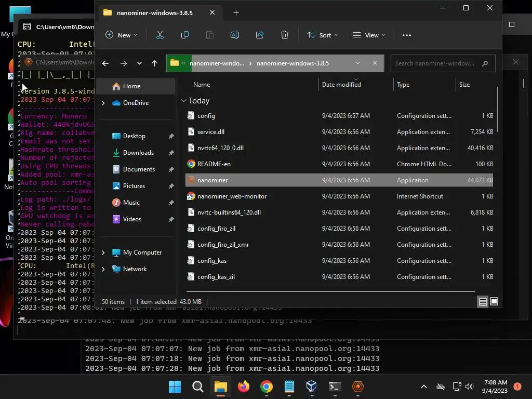Click the Delete trash icon

click(x=285, y=35)
